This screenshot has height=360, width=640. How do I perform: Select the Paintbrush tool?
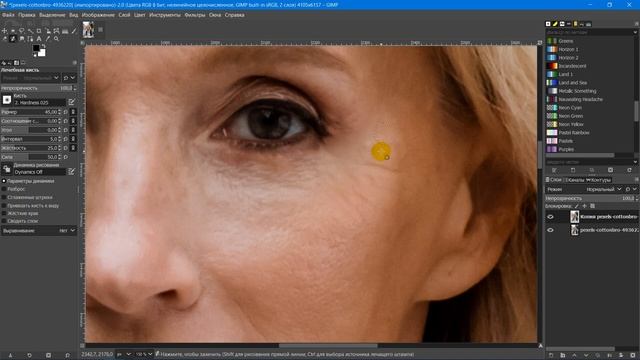74,31
